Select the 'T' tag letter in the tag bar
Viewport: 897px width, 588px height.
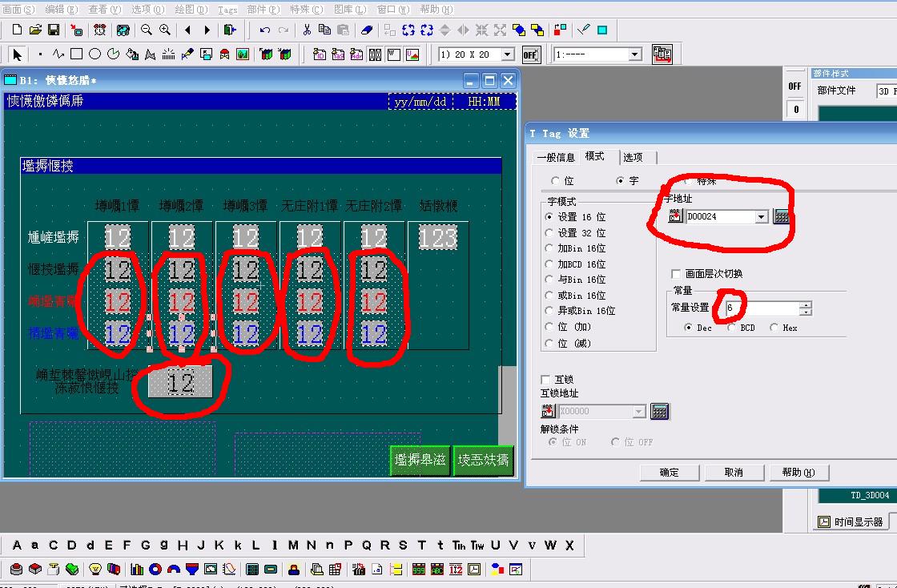pos(421,546)
